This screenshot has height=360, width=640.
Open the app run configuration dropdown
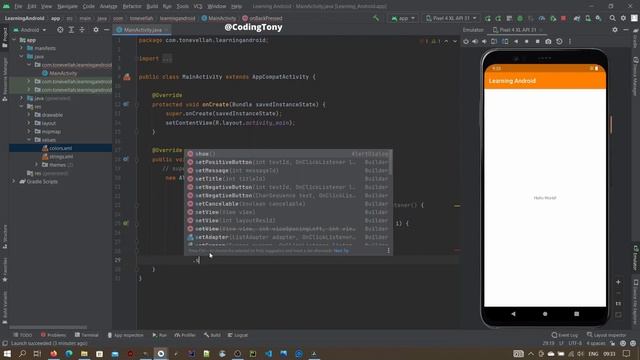403,18
